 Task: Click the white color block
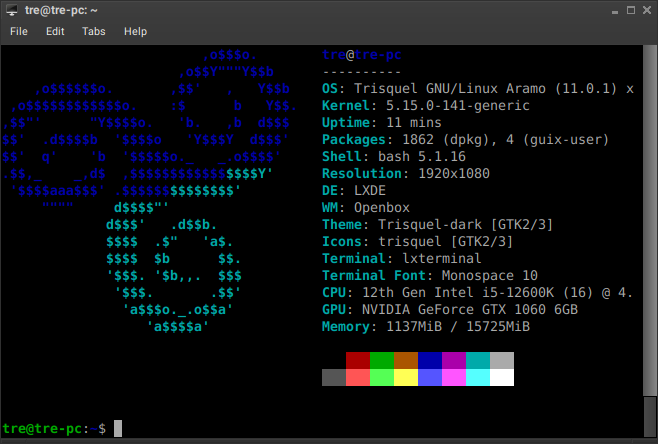[x=502, y=377]
